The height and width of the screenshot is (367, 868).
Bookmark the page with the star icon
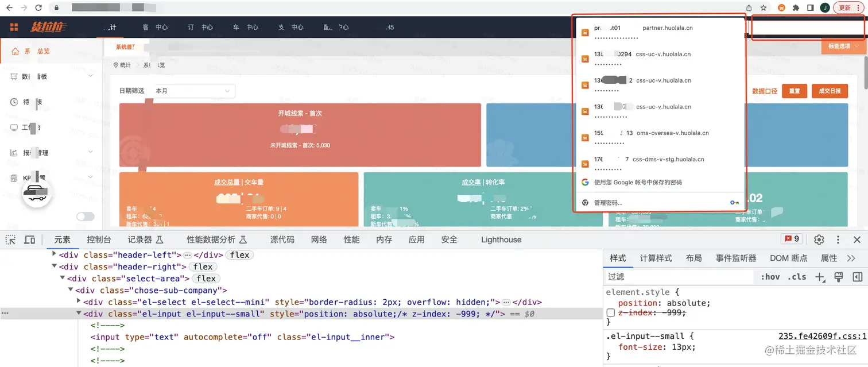tap(764, 8)
